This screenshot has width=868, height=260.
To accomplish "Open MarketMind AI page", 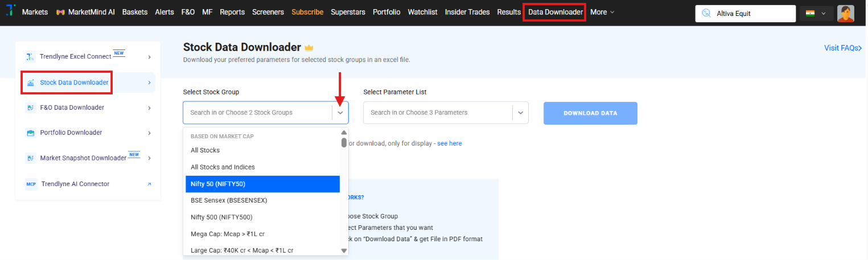I will tap(91, 12).
